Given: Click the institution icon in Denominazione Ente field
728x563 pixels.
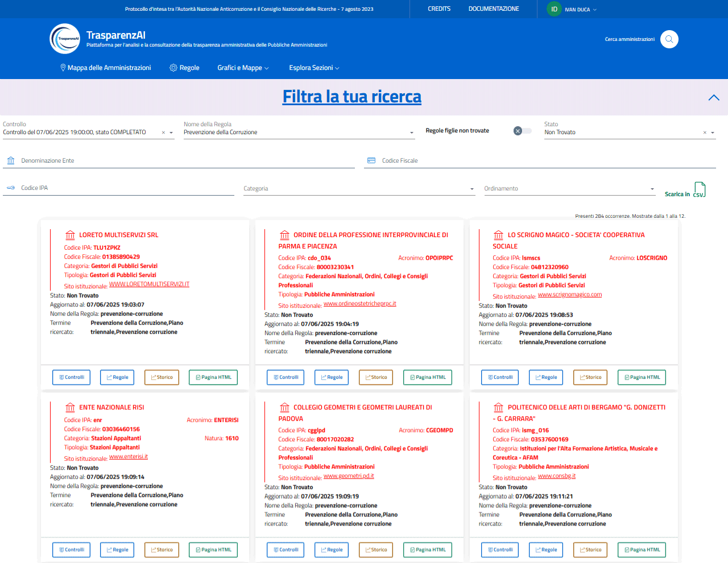Looking at the screenshot, I should pyautogui.click(x=11, y=160).
